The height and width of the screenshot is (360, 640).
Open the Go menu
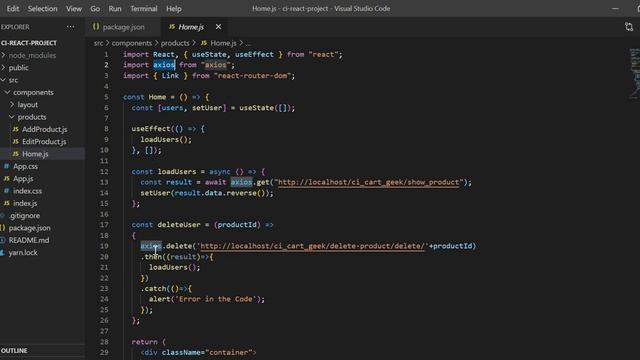pos(95,9)
